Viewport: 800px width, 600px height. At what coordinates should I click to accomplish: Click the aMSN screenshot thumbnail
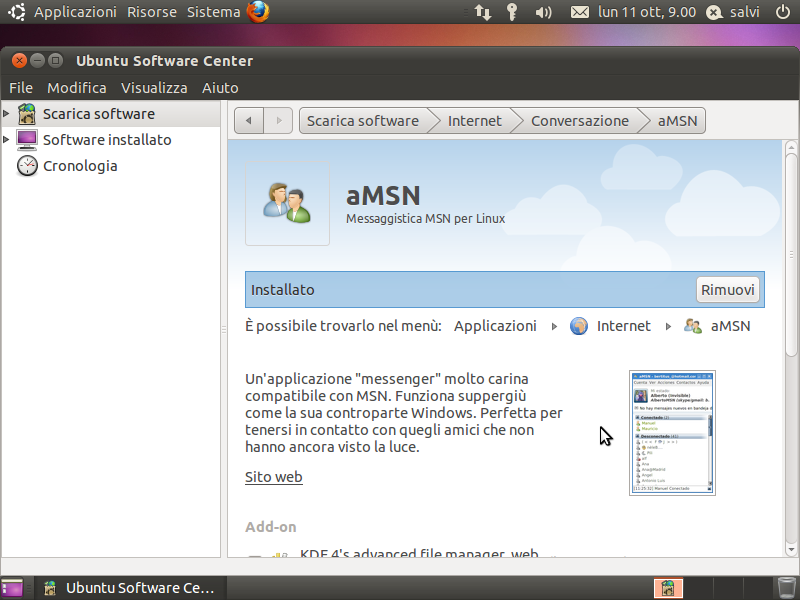(x=672, y=433)
